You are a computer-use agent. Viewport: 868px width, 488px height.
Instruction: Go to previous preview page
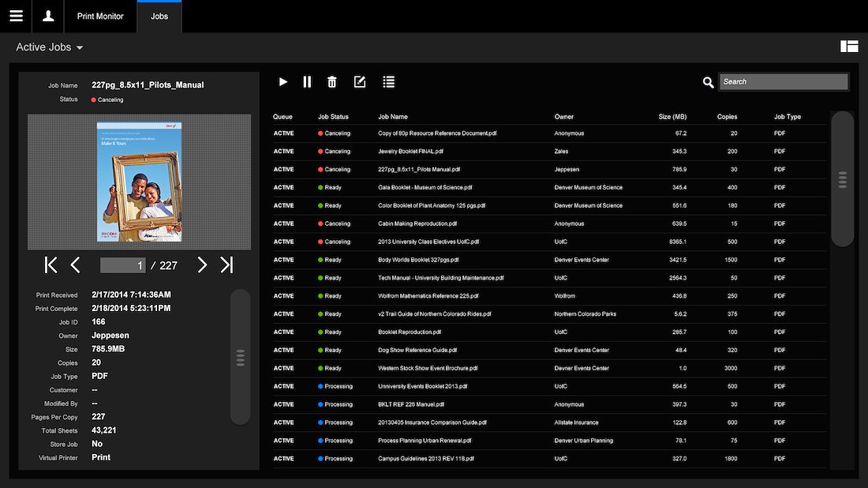(75, 265)
